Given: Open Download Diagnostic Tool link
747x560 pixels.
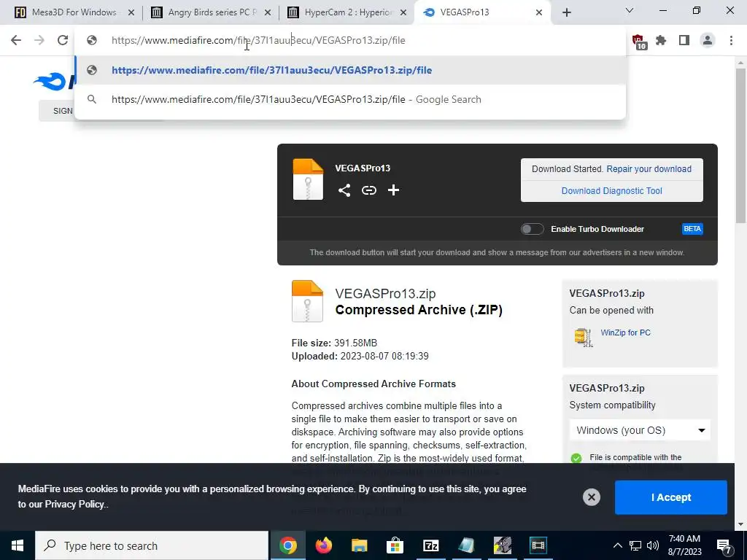Looking at the screenshot, I should click(x=612, y=191).
